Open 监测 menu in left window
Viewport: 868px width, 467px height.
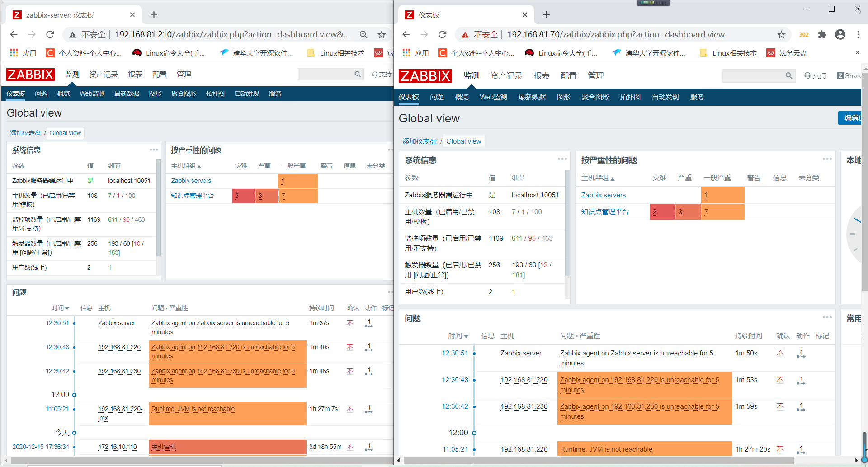tap(72, 75)
